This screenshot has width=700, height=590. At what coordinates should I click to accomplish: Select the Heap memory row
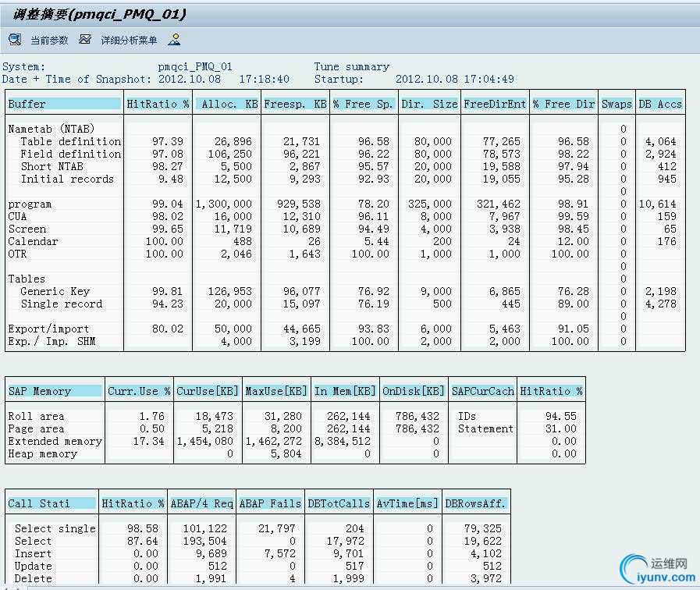(295, 454)
